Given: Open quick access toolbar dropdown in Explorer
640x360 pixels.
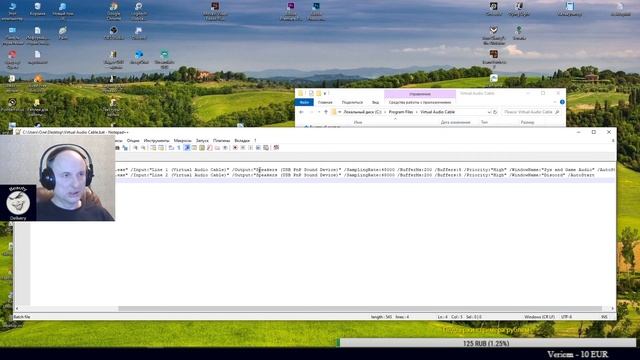Looking at the screenshot, I should point(325,93).
